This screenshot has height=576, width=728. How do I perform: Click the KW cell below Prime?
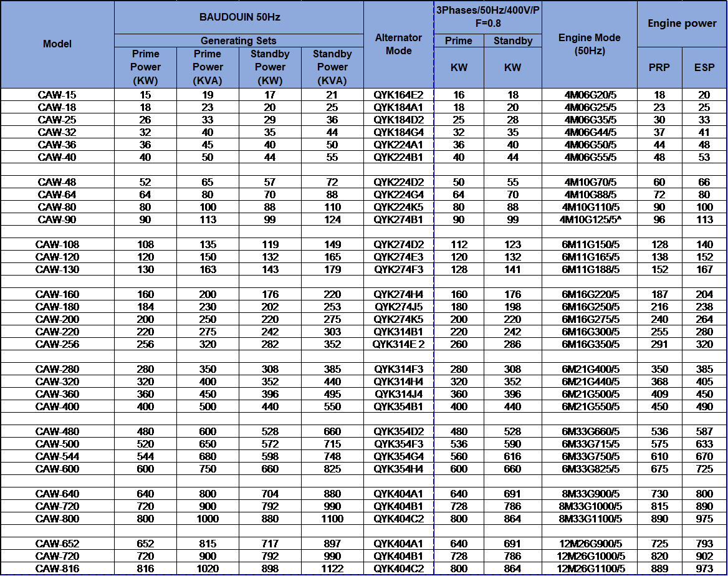tap(459, 67)
